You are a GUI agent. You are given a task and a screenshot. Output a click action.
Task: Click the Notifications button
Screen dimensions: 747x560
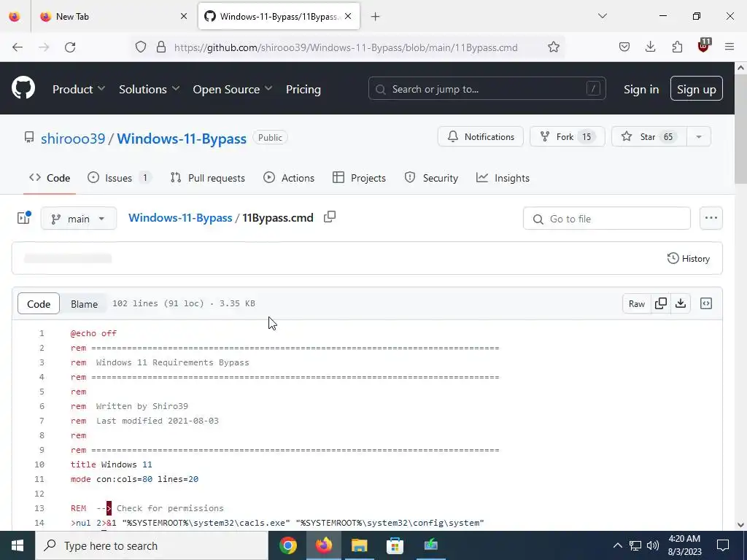click(x=481, y=137)
